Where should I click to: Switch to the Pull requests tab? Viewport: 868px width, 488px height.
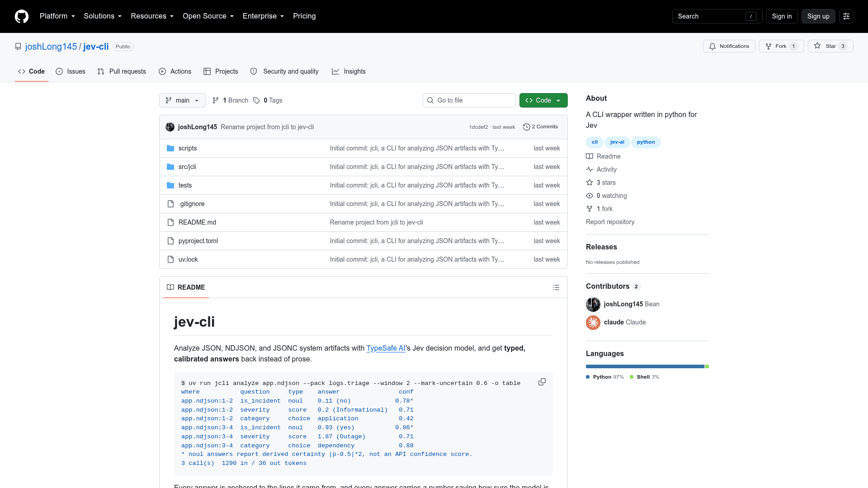point(122,71)
